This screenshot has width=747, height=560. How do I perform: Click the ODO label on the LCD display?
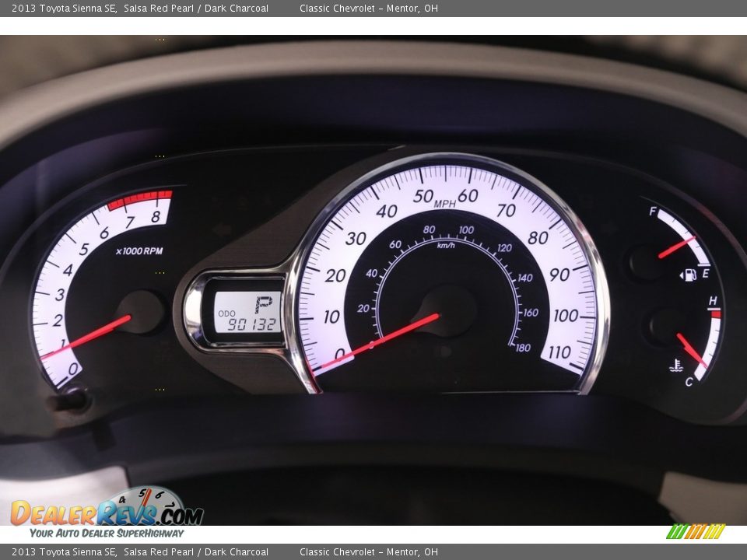click(x=226, y=313)
